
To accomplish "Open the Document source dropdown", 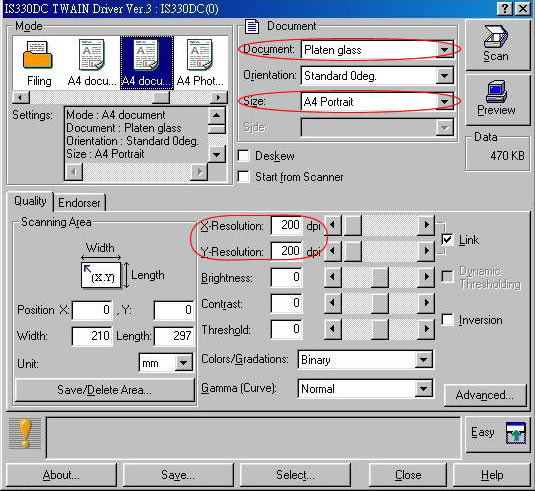I will coord(377,50).
